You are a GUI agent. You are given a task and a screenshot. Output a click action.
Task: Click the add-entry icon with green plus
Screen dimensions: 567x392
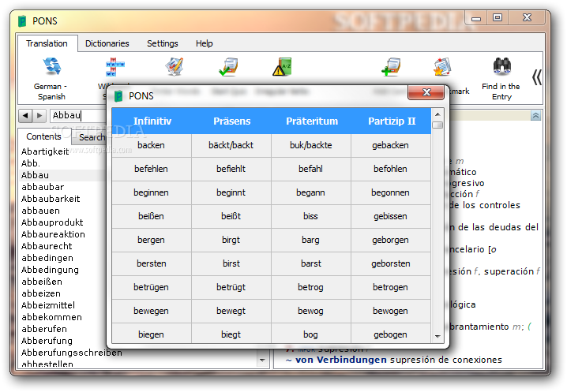click(391, 67)
